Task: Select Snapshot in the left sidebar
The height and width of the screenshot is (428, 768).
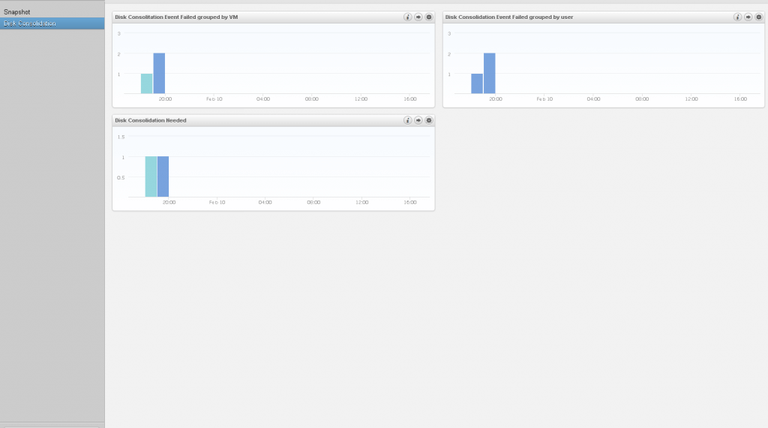Action: click(x=17, y=12)
